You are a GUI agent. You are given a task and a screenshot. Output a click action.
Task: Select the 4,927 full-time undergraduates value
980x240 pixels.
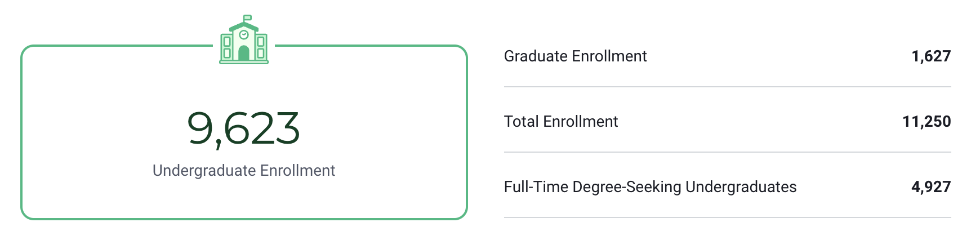pyautogui.click(x=931, y=187)
